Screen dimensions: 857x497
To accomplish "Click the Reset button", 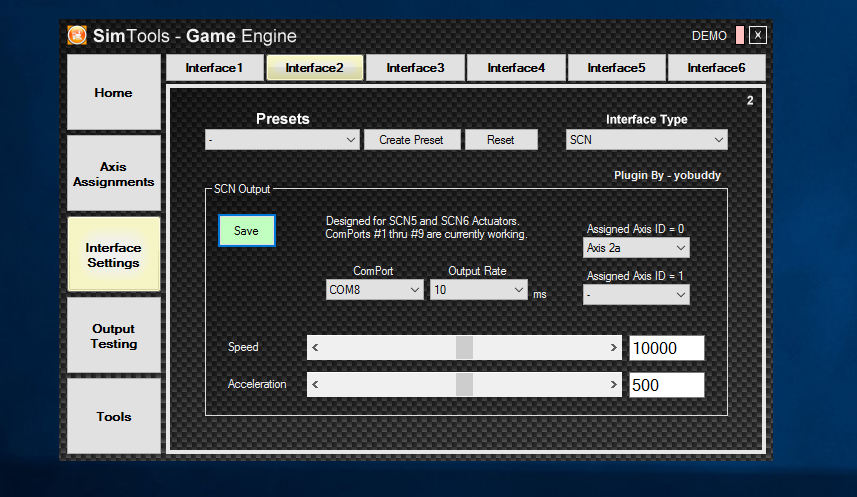I will (x=501, y=140).
